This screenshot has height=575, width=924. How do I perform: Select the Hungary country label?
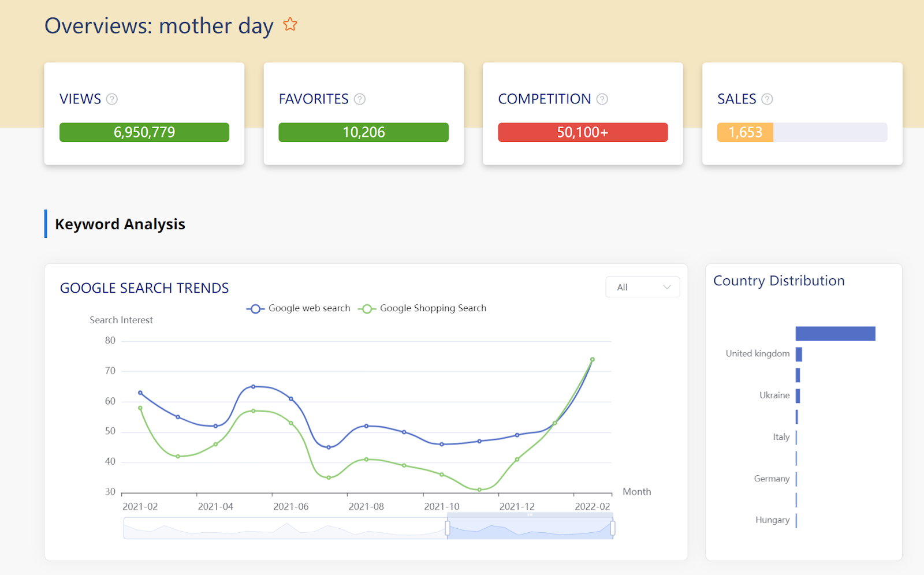tap(773, 520)
